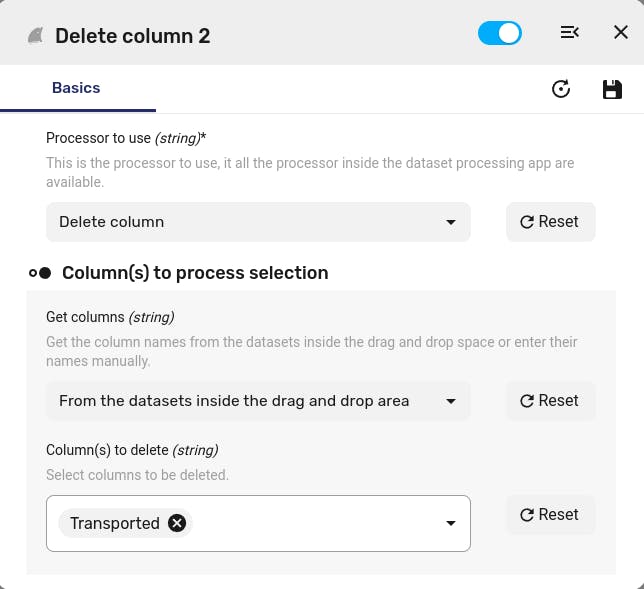Toggle the Column(s) to process selection icon
This screenshot has height=589, width=644.
click(x=40, y=273)
